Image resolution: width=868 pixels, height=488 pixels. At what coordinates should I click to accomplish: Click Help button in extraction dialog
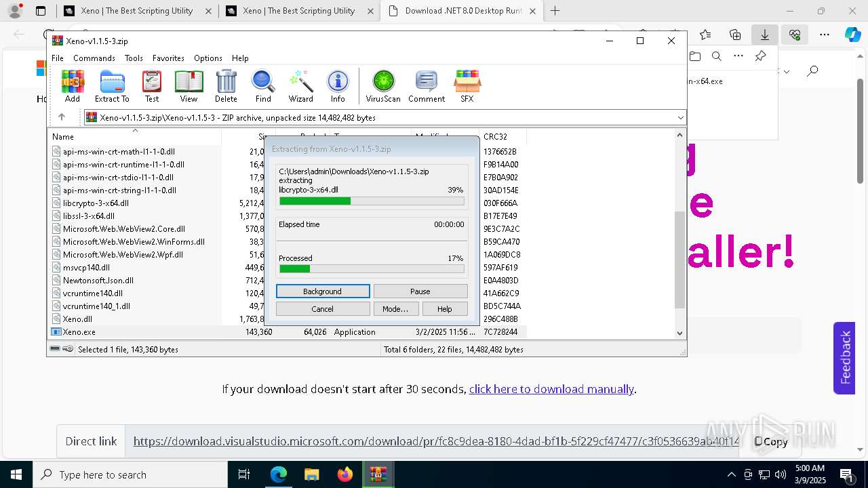click(x=445, y=309)
